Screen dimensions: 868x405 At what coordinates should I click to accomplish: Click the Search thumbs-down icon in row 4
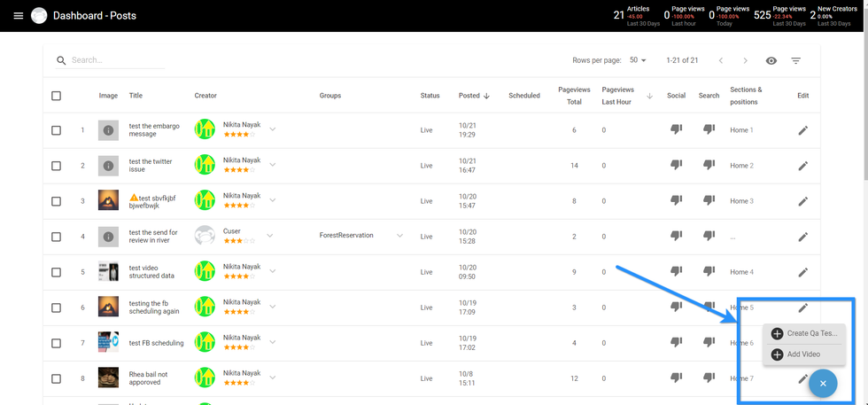709,236
